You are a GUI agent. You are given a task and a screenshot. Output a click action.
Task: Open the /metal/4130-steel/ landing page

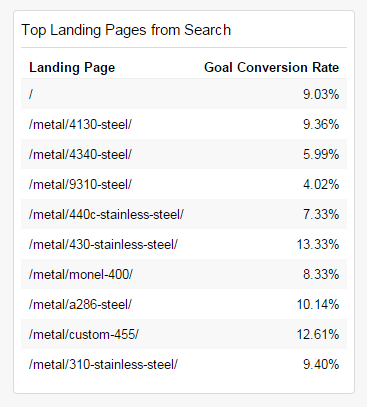[80, 124]
